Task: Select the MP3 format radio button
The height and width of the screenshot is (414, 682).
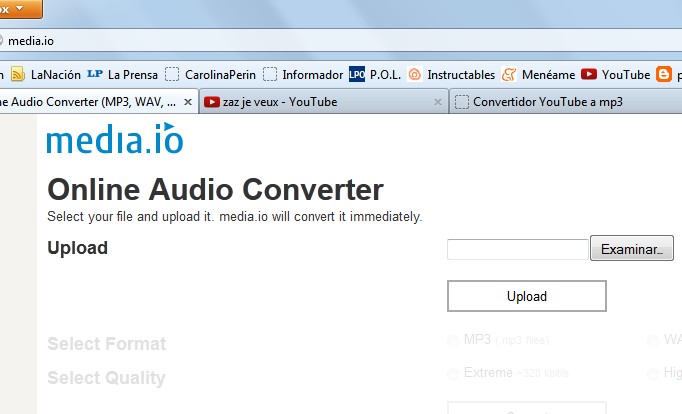Action: coord(453,341)
